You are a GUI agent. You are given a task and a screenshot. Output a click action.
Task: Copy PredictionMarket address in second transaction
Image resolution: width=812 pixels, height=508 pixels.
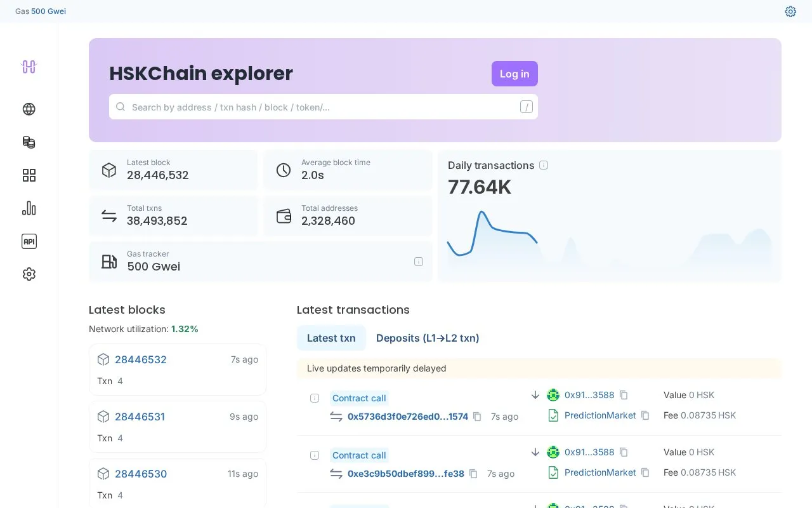[x=645, y=472]
